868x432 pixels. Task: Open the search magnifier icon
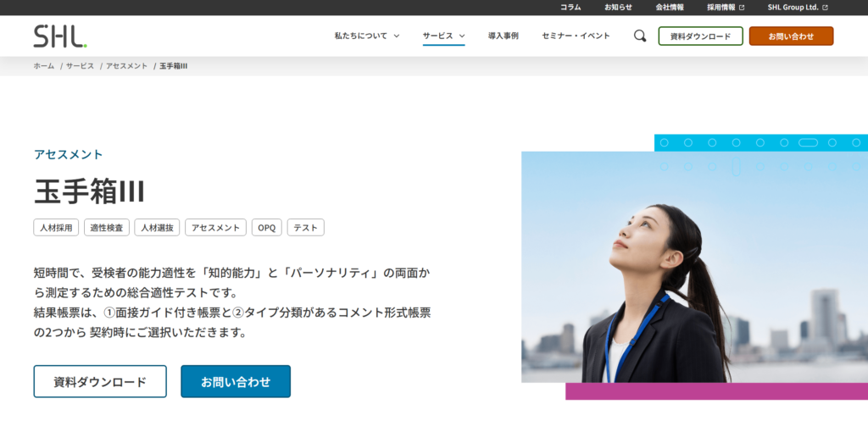click(x=640, y=36)
